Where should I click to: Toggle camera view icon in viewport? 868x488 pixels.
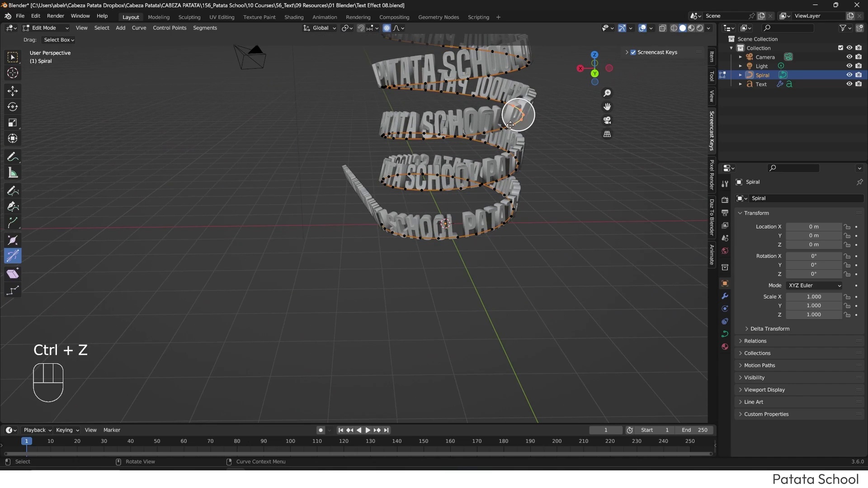(607, 120)
